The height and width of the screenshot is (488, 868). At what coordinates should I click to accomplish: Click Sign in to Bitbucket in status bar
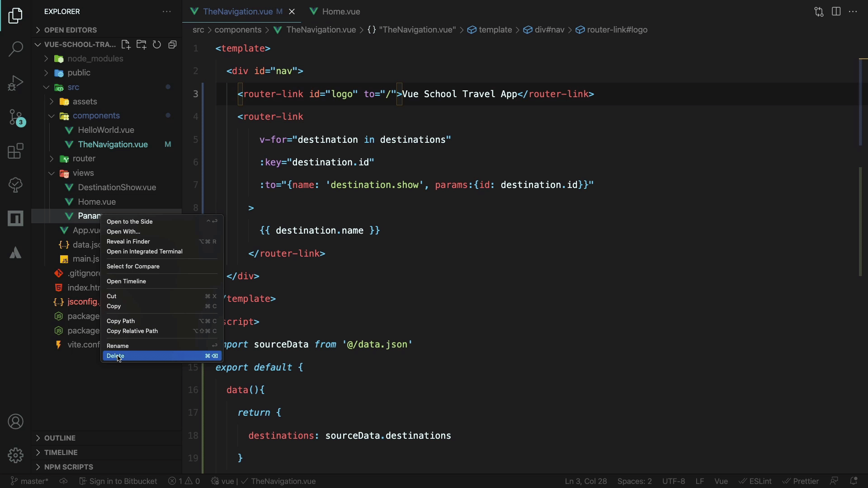coord(118,481)
